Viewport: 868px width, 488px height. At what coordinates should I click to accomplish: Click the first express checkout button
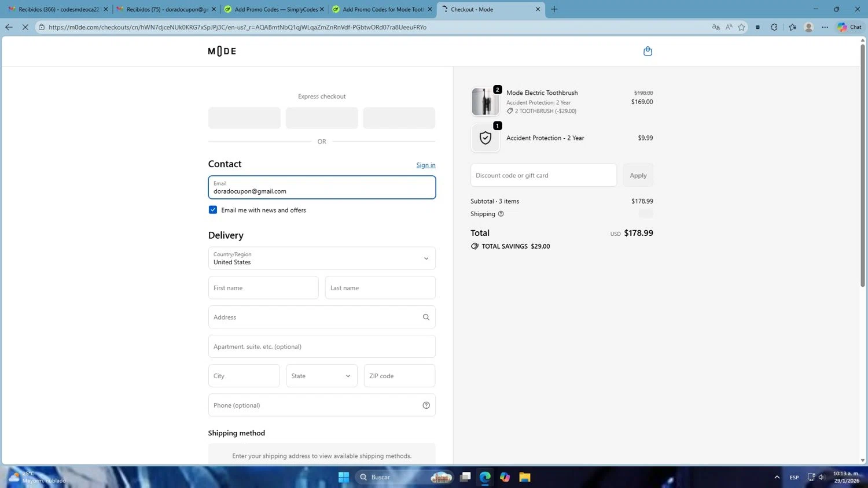[244, 118]
